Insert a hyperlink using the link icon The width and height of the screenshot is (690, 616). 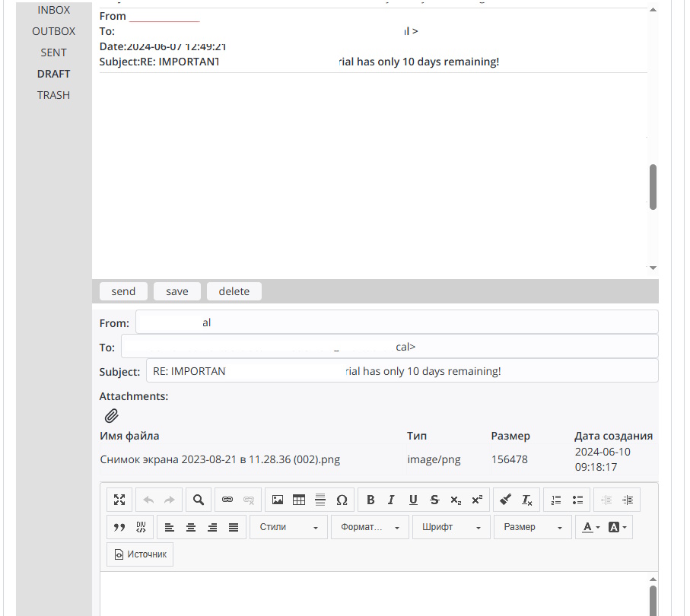tap(227, 500)
